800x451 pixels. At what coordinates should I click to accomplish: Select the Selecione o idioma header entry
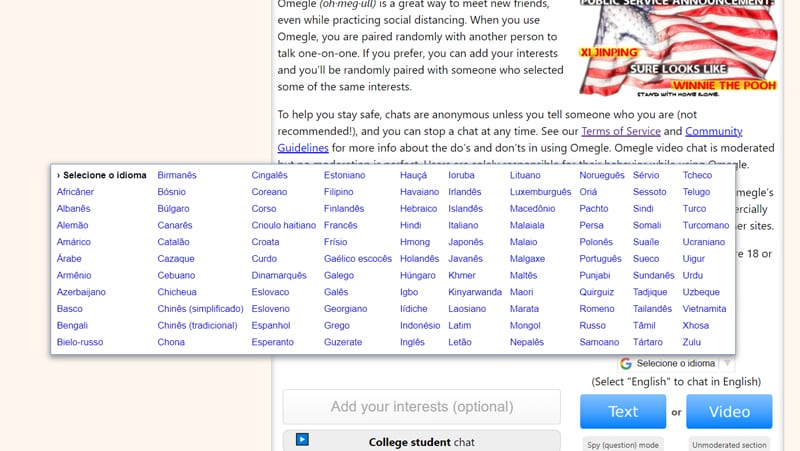102,175
